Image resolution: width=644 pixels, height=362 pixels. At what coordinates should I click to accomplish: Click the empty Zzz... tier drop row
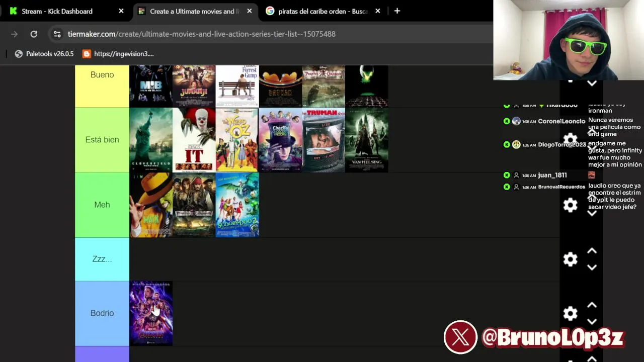(x=344, y=259)
